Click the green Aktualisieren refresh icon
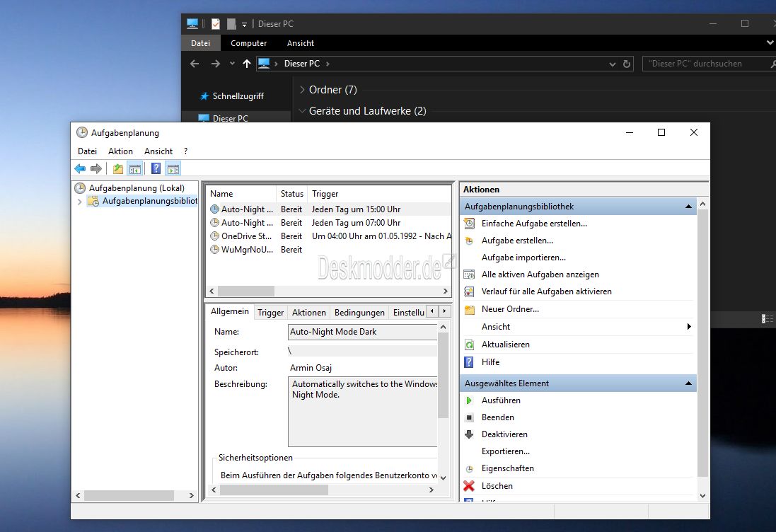Image resolution: width=776 pixels, height=532 pixels. tap(469, 345)
